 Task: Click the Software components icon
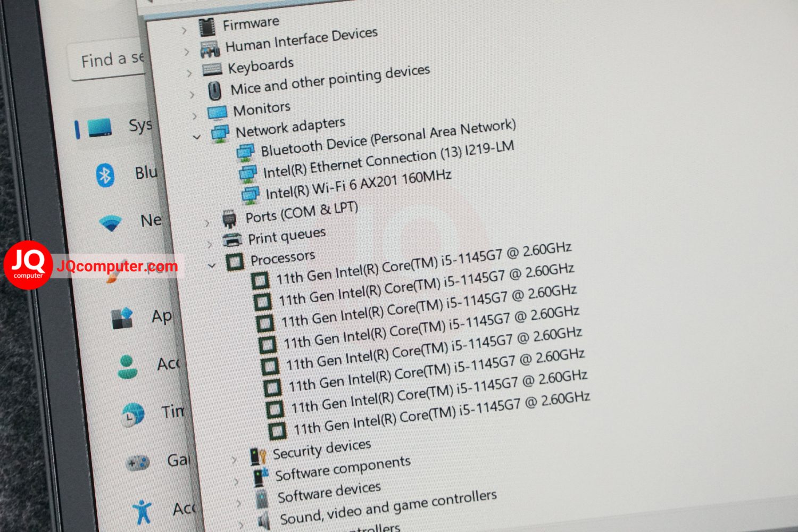261,477
